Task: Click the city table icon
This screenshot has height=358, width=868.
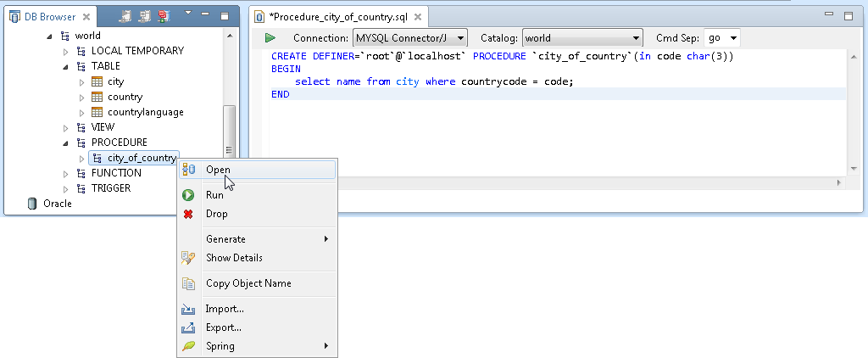Action: (97, 82)
